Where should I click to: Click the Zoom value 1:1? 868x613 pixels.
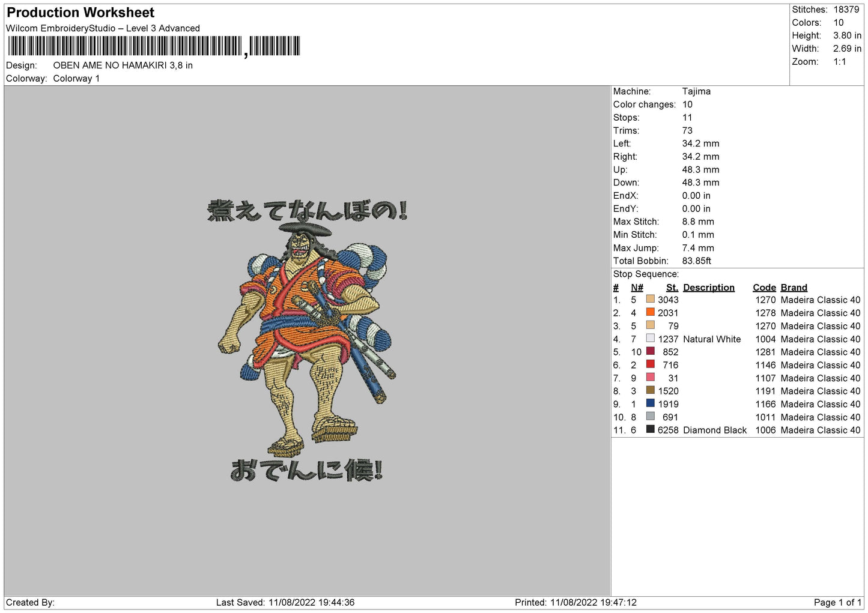pos(840,62)
